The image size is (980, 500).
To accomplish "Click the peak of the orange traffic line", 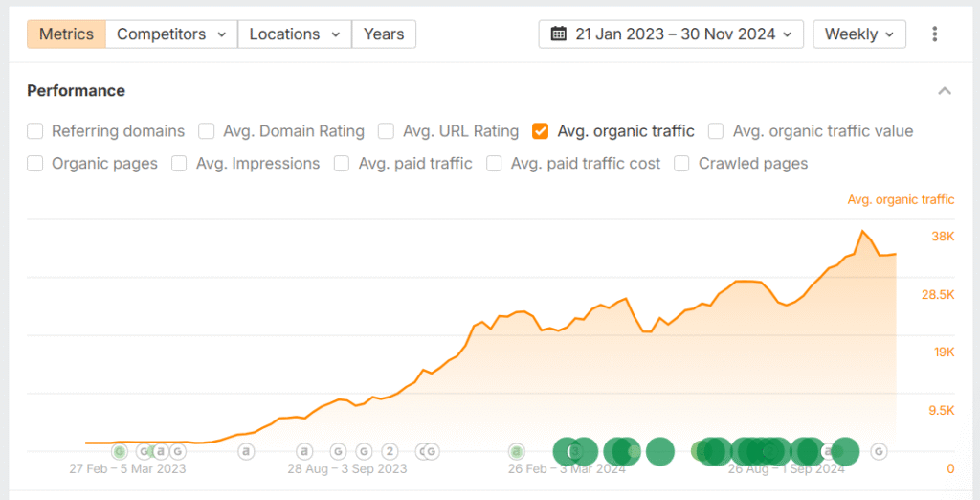I will [x=863, y=231].
